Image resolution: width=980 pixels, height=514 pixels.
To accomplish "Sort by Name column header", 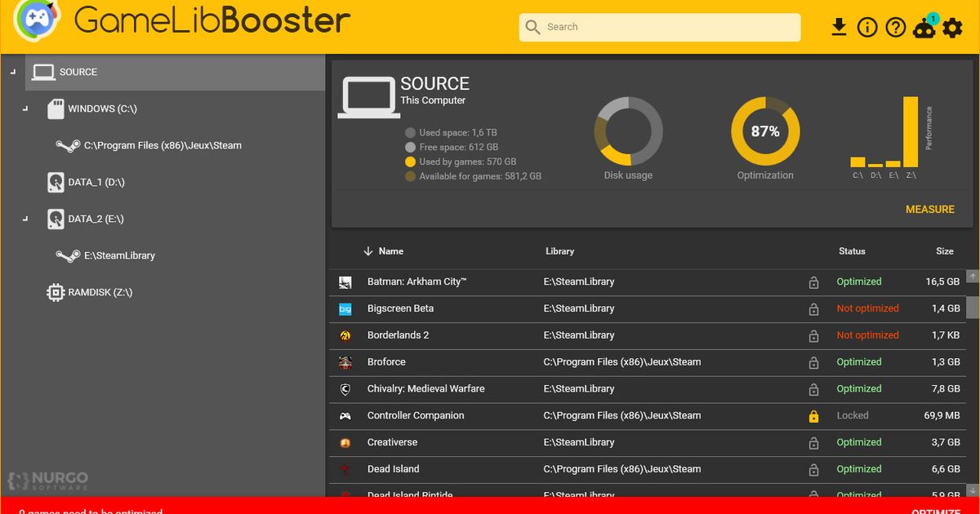I will point(391,251).
